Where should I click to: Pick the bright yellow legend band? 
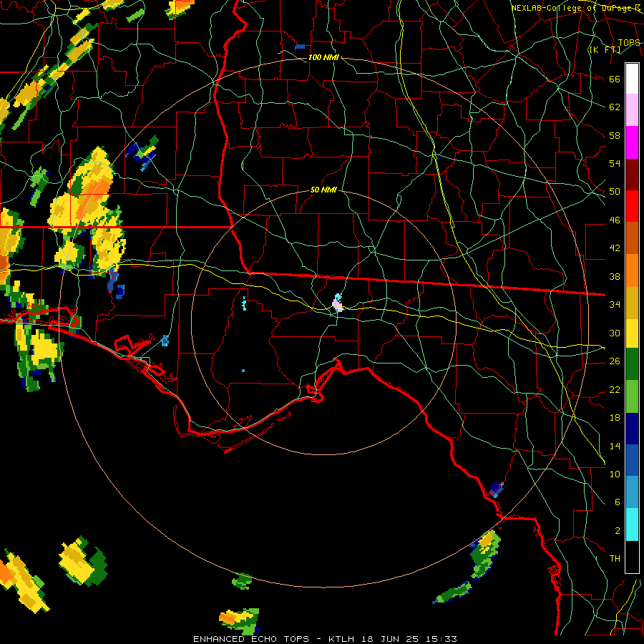(x=632, y=333)
